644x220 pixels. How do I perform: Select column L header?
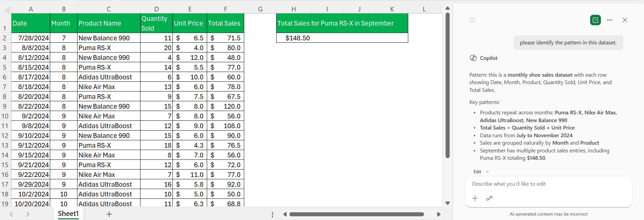[x=424, y=9]
